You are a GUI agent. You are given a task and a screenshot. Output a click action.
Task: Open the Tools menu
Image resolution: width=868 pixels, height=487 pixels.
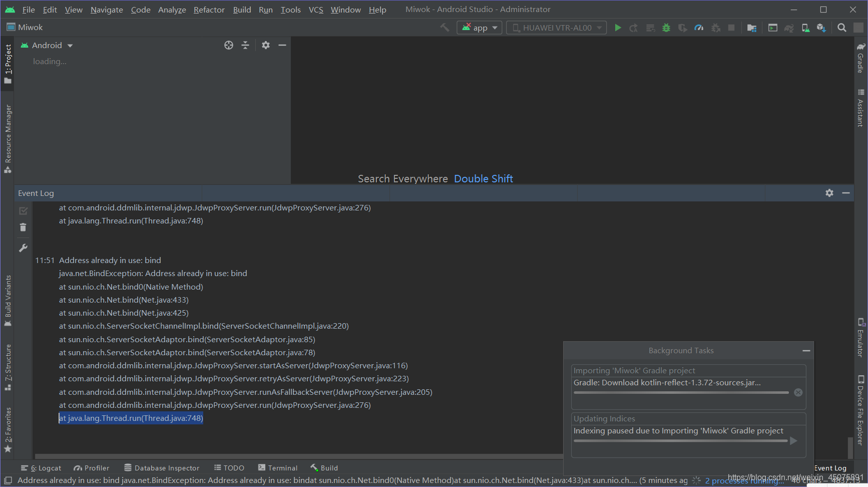(291, 10)
